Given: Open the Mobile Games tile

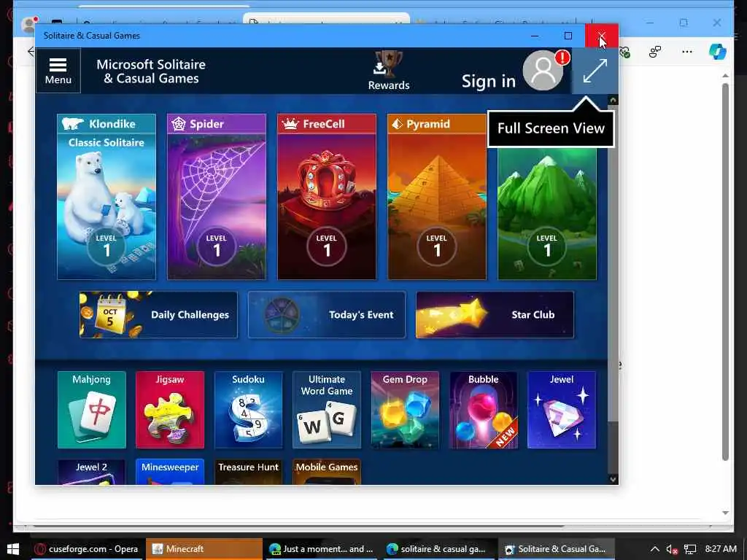Looking at the screenshot, I should pos(327,472).
